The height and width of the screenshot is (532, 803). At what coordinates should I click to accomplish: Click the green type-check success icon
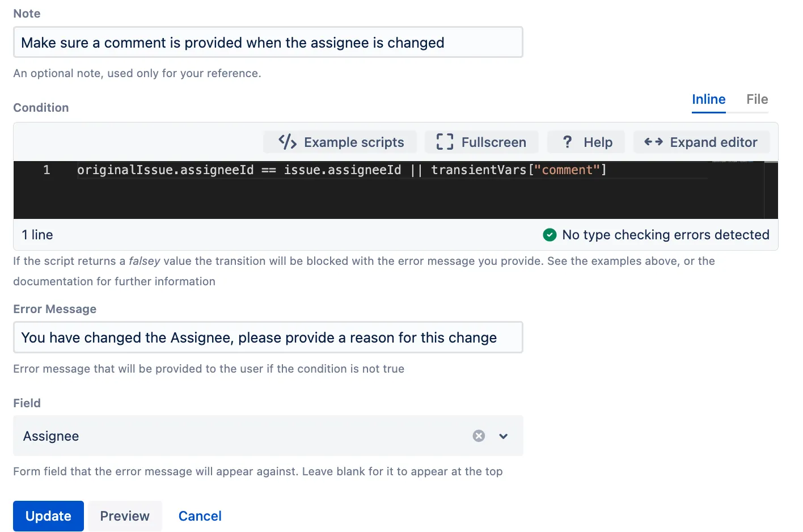click(x=550, y=235)
